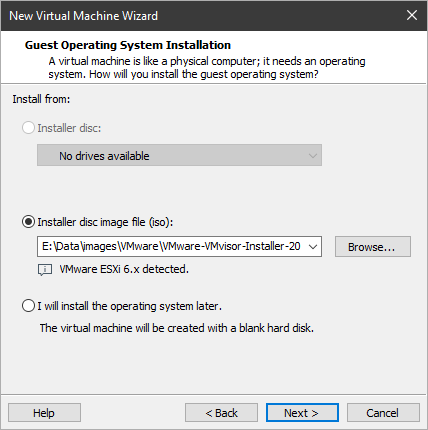
Task: Open the No drives available dropdown
Action: point(179,155)
